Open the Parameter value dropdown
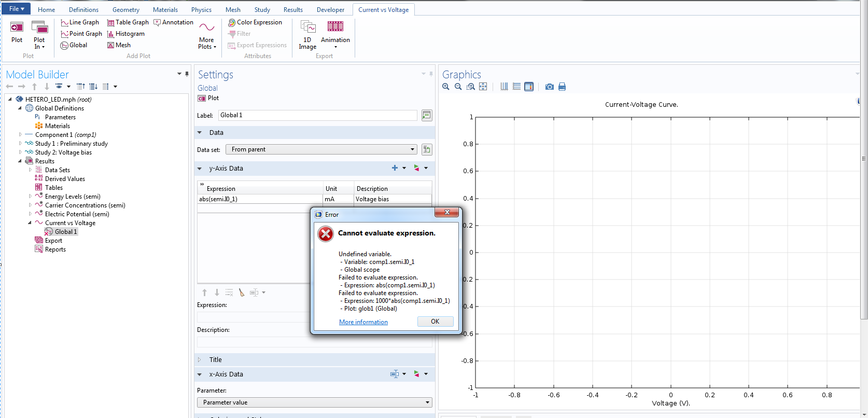 tap(314, 402)
